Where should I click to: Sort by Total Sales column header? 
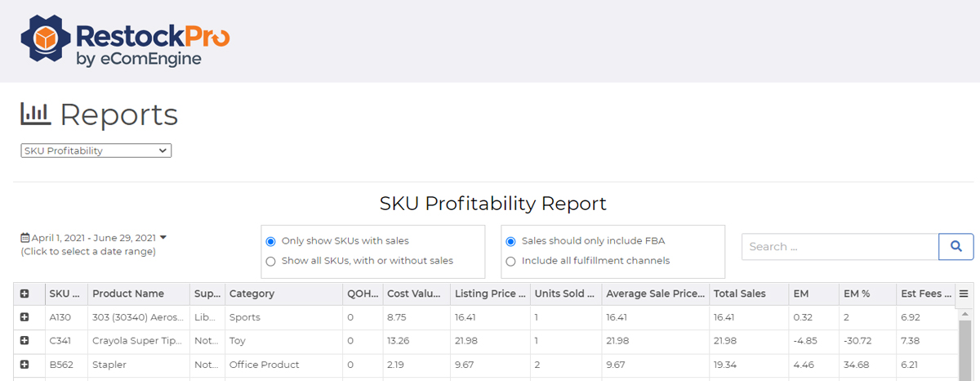click(739, 294)
